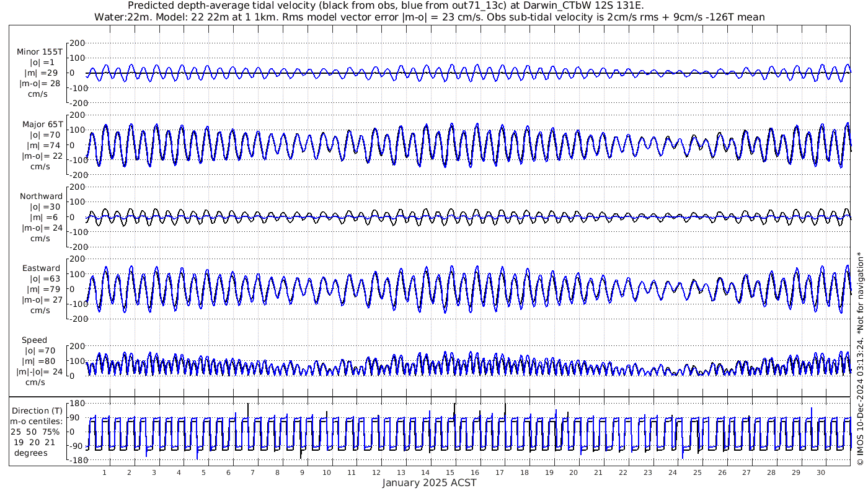The image size is (868, 496).
Task: Select the "Major 65T" panel label
Action: coord(43,124)
